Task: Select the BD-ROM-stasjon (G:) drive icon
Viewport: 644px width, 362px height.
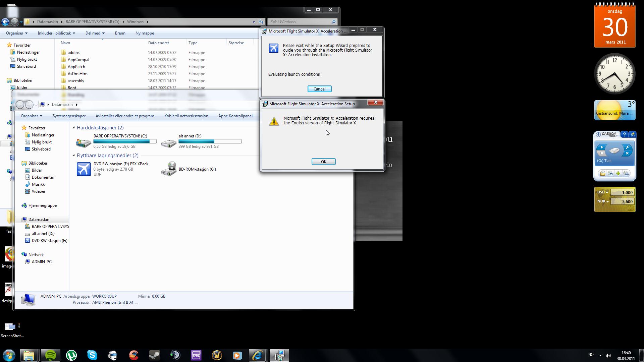Action: 169,169
